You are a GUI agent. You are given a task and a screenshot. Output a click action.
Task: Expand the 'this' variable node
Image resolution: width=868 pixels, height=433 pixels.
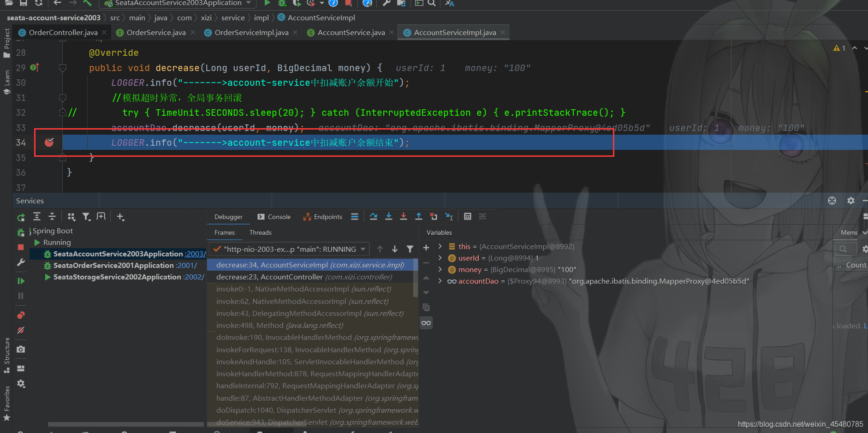pos(440,246)
